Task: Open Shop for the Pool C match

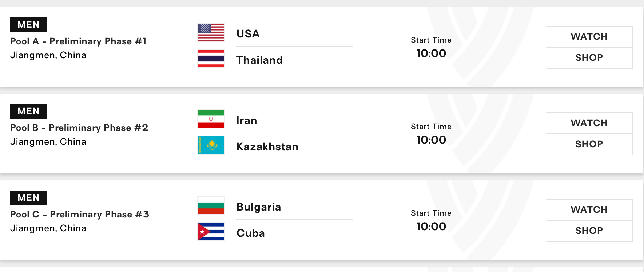Action: [589, 231]
